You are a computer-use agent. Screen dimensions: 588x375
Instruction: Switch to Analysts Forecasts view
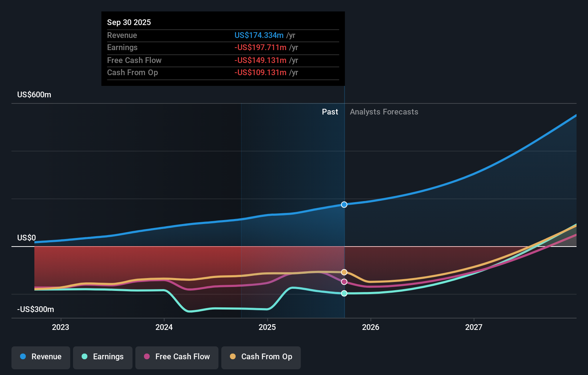tap(384, 112)
